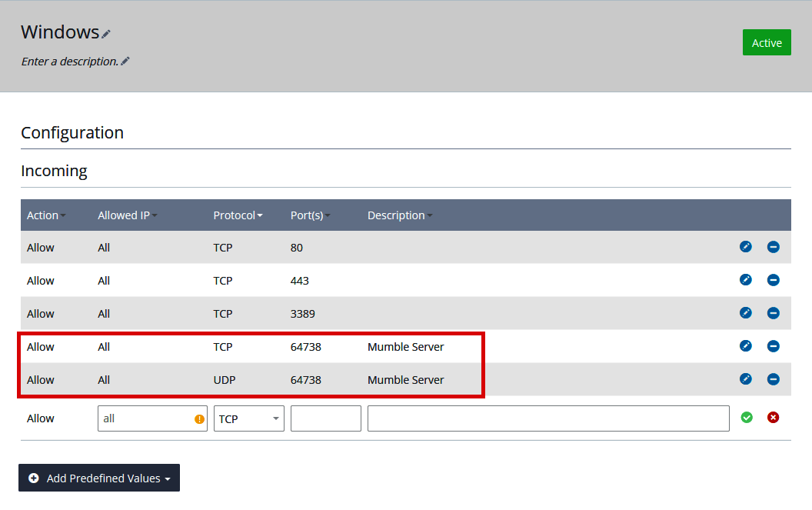
Task: Edit the TCP Mumble Server rule
Action: coord(745,346)
